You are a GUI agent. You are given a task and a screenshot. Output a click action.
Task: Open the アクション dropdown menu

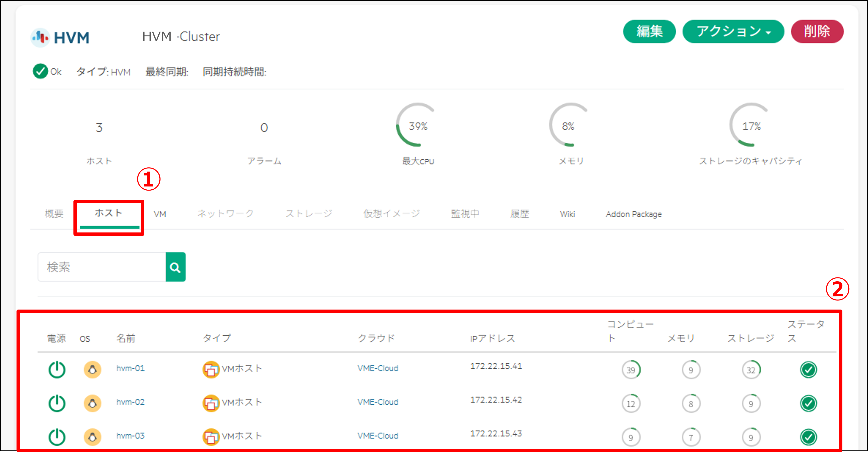(733, 31)
